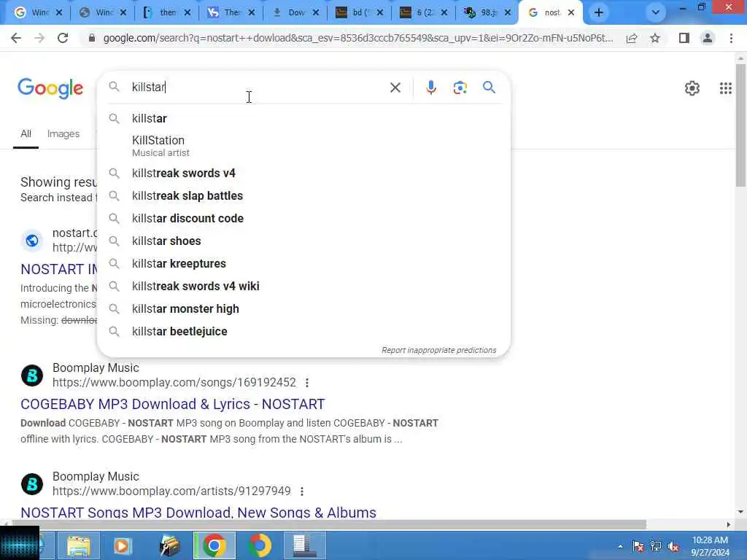
Task: Go to Google homepage via logo
Action: (50, 88)
